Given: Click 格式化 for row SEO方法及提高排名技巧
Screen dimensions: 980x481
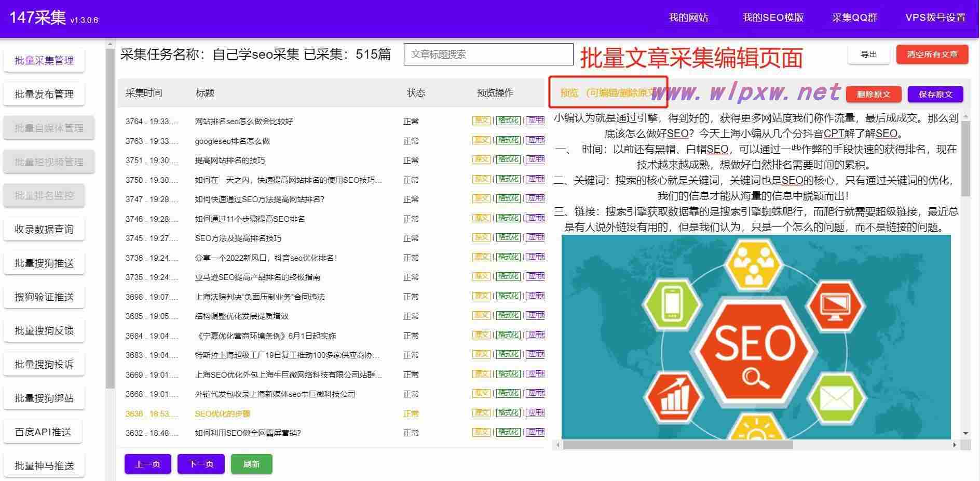Looking at the screenshot, I should point(508,237).
